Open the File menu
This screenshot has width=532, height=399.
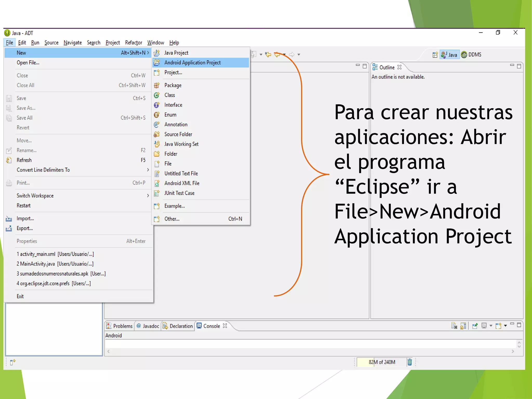pos(10,43)
